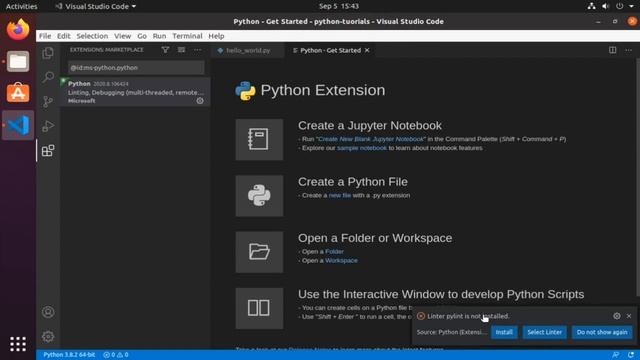Select Extensions view in activity bar
The image size is (640, 360).
click(48, 151)
